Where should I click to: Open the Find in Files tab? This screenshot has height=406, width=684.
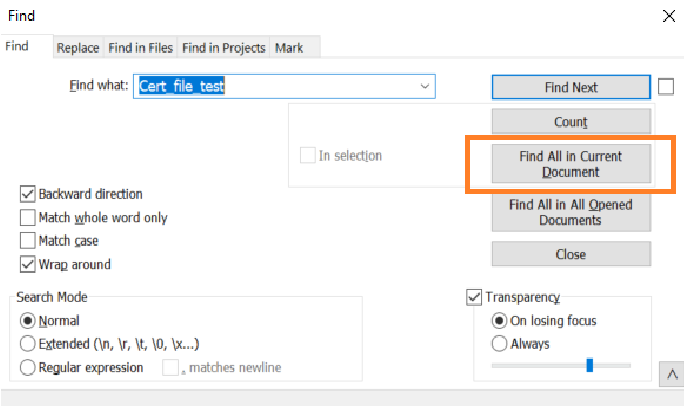pos(141,48)
